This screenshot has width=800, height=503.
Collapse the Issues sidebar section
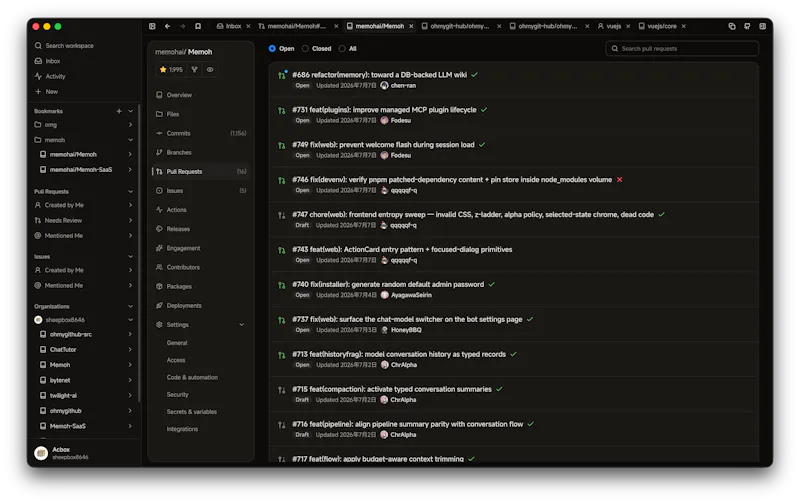[131, 257]
